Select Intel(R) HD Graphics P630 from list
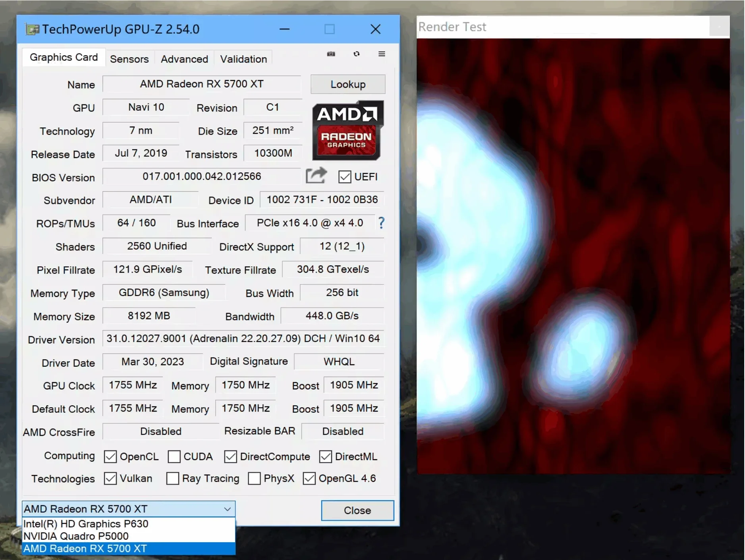The height and width of the screenshot is (560, 745). point(86,524)
